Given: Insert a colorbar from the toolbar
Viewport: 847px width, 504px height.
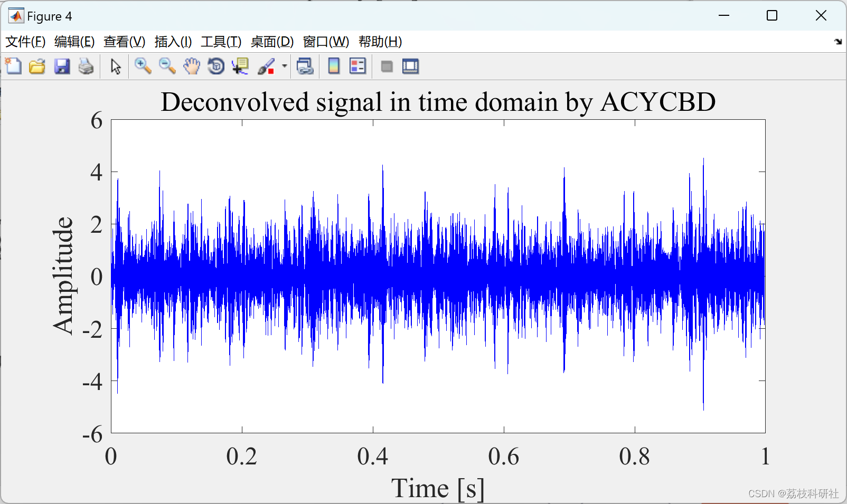Looking at the screenshot, I should tap(334, 66).
